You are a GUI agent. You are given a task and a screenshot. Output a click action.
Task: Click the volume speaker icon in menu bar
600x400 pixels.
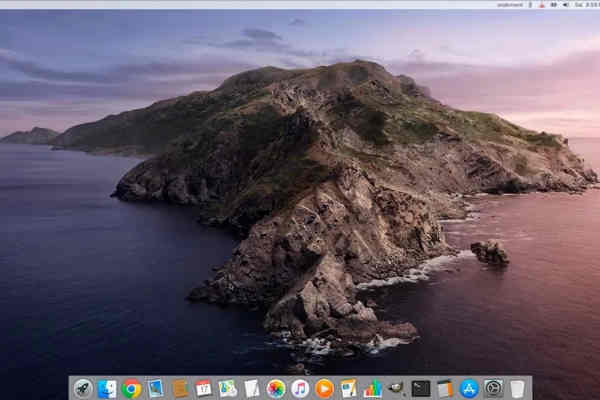566,5
